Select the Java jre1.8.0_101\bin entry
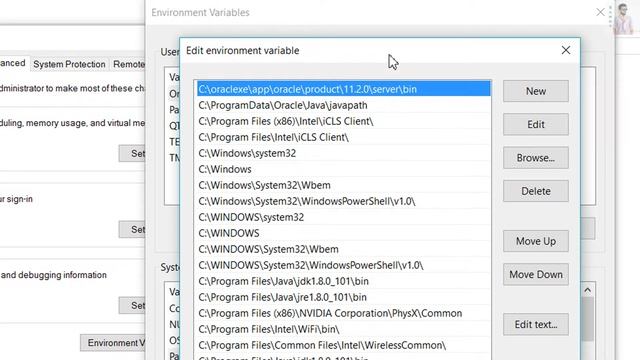Screen dimensions: 640x360 pyautogui.click(x=343, y=297)
